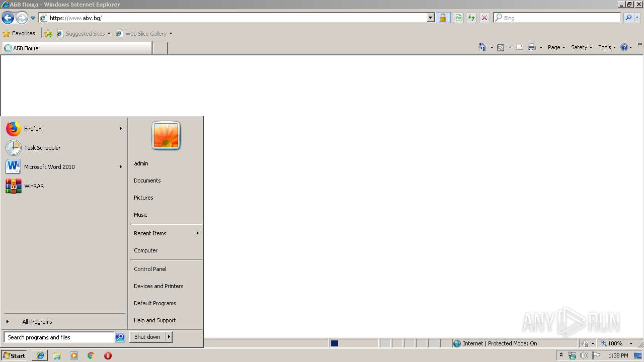Open the Shut down options arrow
644x362 pixels.
point(169,337)
